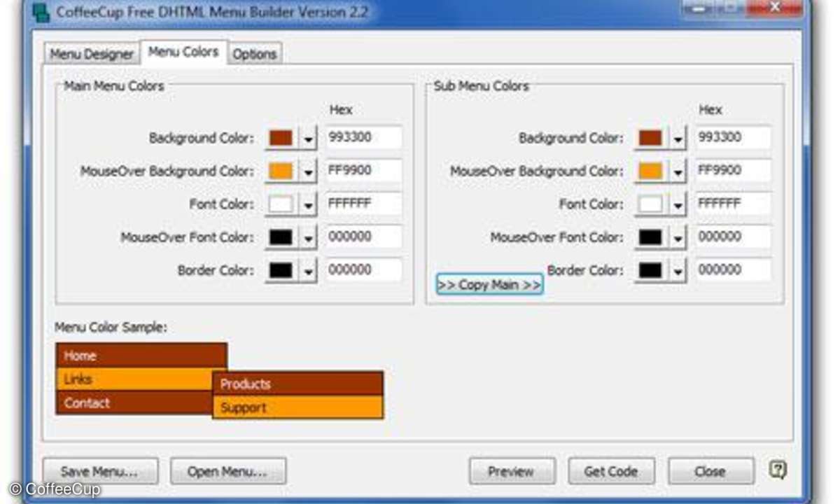Click the Preview button
This screenshot has width=840, height=504.
click(x=512, y=471)
